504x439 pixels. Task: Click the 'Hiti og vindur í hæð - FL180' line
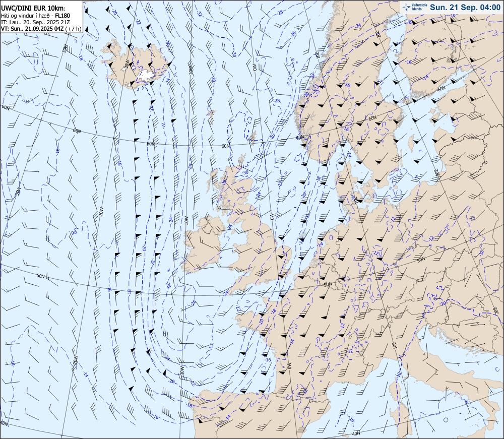point(35,16)
